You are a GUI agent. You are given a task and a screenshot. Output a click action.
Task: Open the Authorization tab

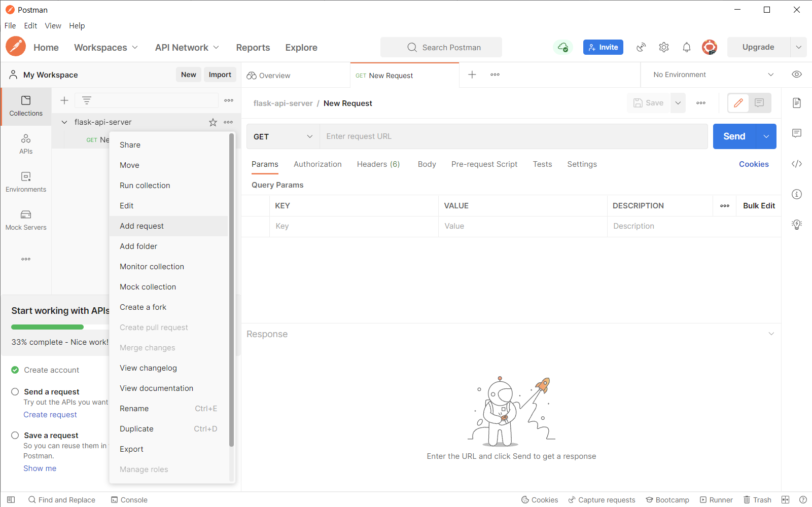coord(317,164)
